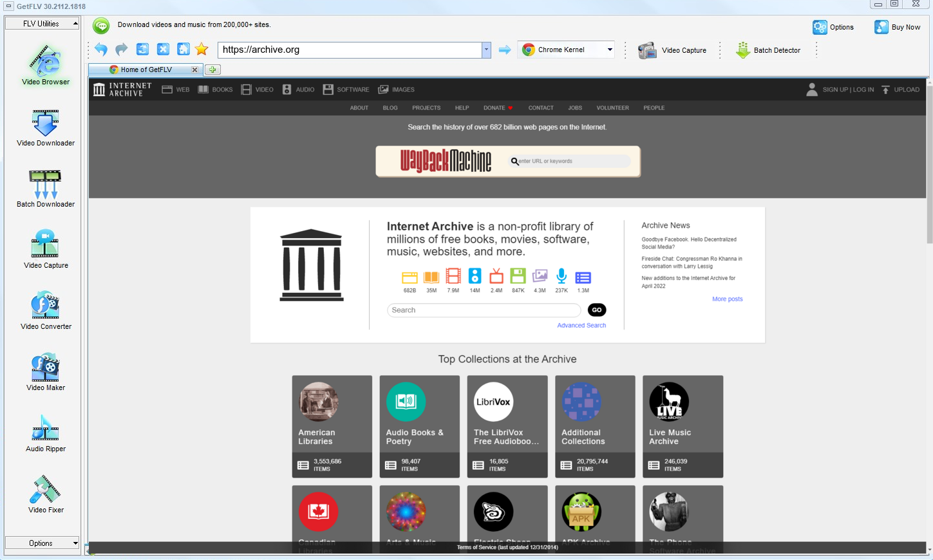Open the Options settings at top right
This screenshot has width=933, height=560.
(833, 27)
